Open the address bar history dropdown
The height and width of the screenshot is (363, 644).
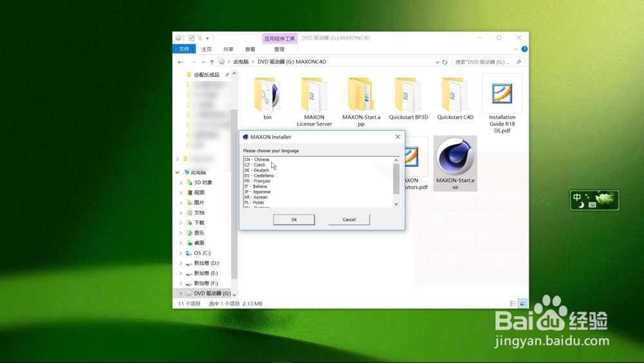(x=437, y=62)
